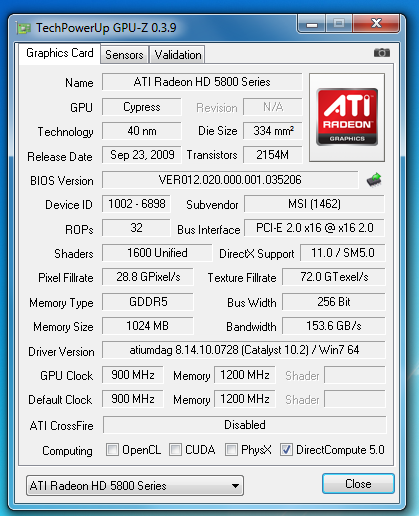
Task: Uncheck the DirectCompute 5.0 checkbox
Action: pyautogui.click(x=286, y=450)
